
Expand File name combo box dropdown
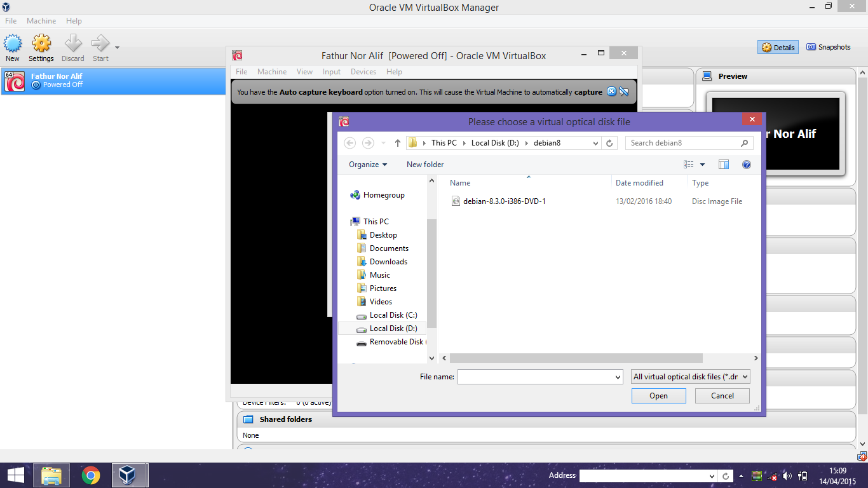tap(618, 377)
